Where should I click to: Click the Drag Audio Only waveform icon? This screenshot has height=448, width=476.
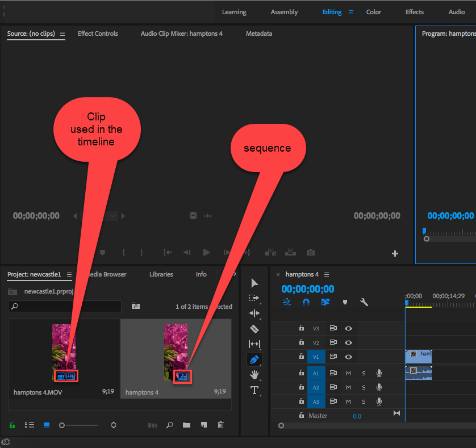tap(208, 216)
